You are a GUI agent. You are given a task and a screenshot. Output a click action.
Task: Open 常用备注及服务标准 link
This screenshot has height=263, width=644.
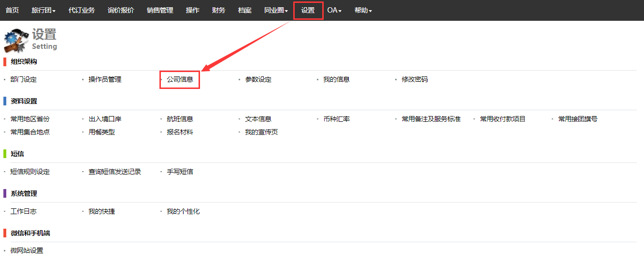click(x=431, y=119)
